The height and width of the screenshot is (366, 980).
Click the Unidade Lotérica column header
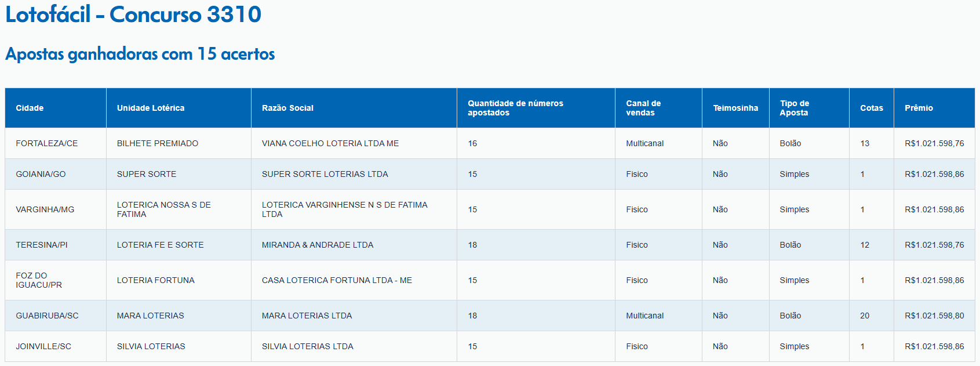tap(178, 108)
